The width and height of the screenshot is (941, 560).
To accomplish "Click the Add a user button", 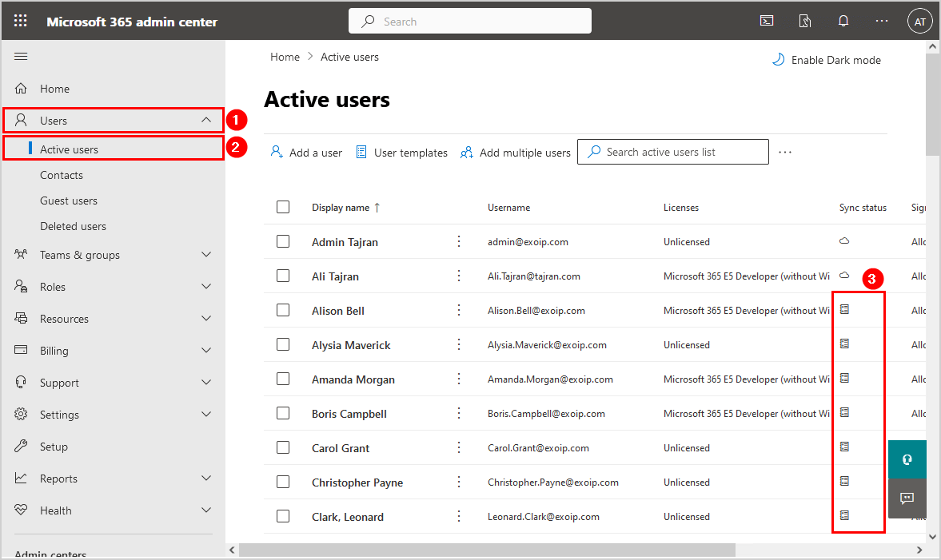I will pyautogui.click(x=306, y=153).
